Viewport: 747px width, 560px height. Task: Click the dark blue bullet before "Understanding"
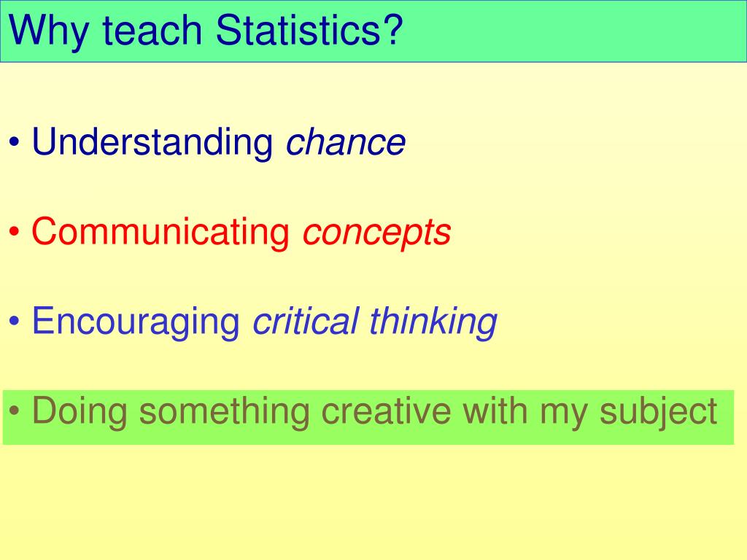pyautogui.click(x=15, y=142)
